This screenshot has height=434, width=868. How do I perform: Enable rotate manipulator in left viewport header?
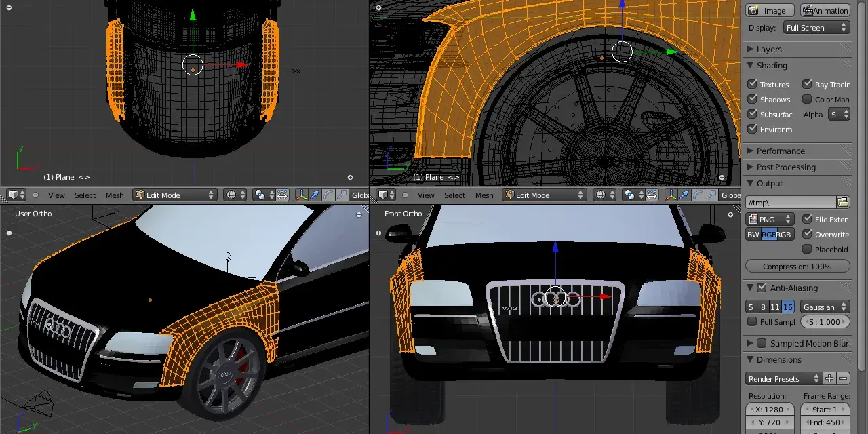(328, 195)
